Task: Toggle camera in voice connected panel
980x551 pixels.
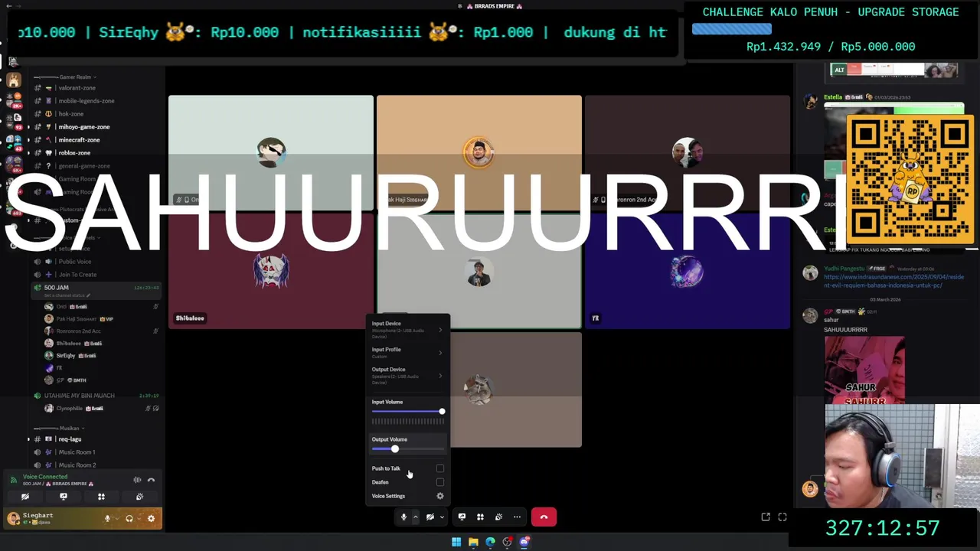Action: pos(25,497)
